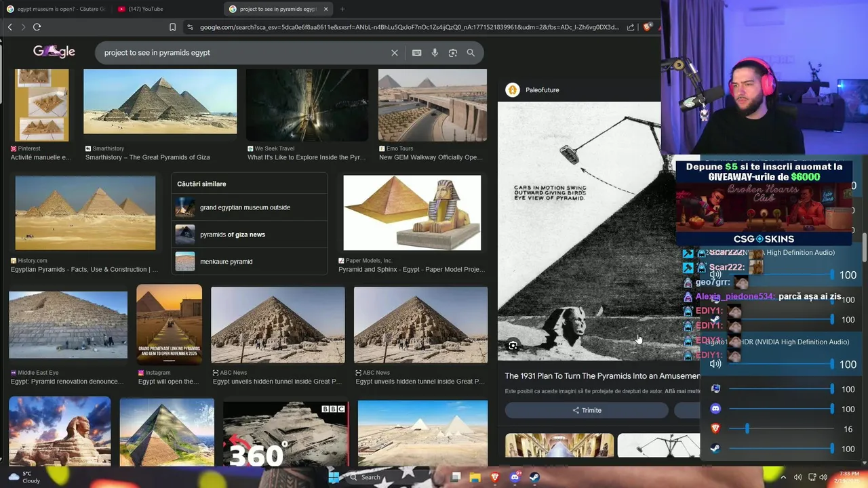Click 'pyramids of giza news' similar search
This screenshot has height=488, width=868.
pos(250,235)
